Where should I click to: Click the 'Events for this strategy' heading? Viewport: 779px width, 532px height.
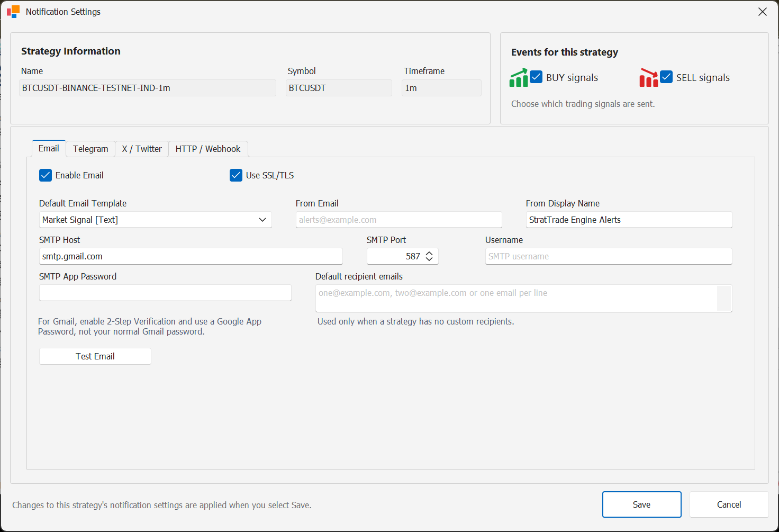pos(565,52)
